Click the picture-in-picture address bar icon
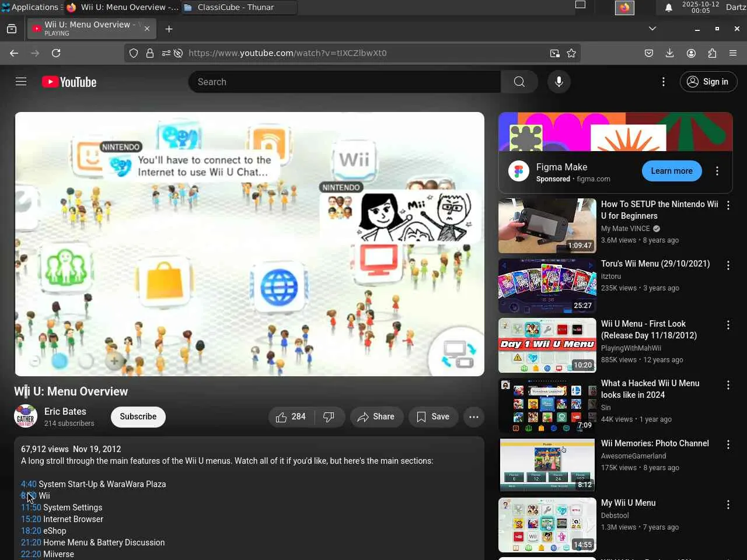747x560 pixels. (554, 53)
